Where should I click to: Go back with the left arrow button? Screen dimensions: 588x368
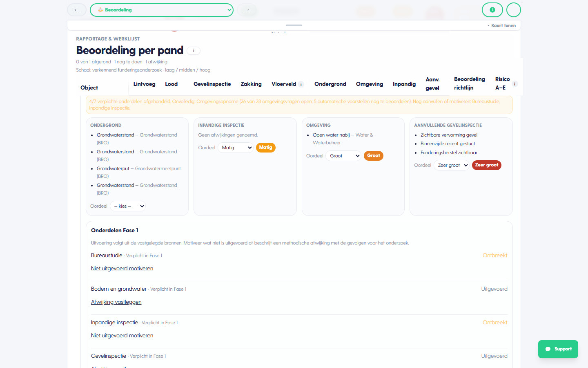click(x=77, y=10)
